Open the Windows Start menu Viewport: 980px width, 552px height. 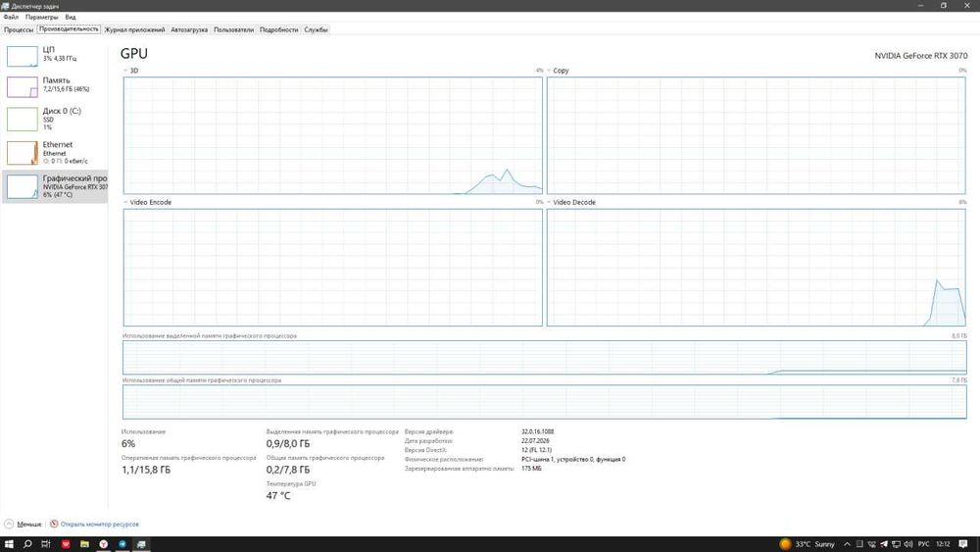pos(9,544)
